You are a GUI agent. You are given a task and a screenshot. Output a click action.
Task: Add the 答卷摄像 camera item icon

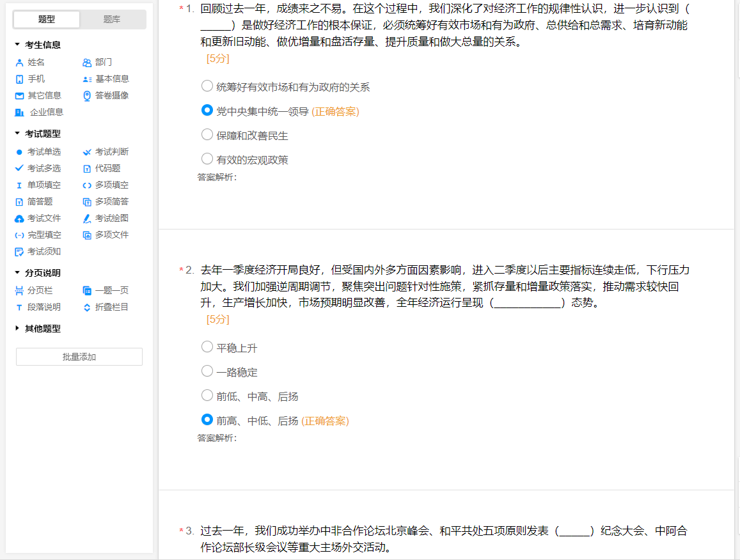(87, 96)
